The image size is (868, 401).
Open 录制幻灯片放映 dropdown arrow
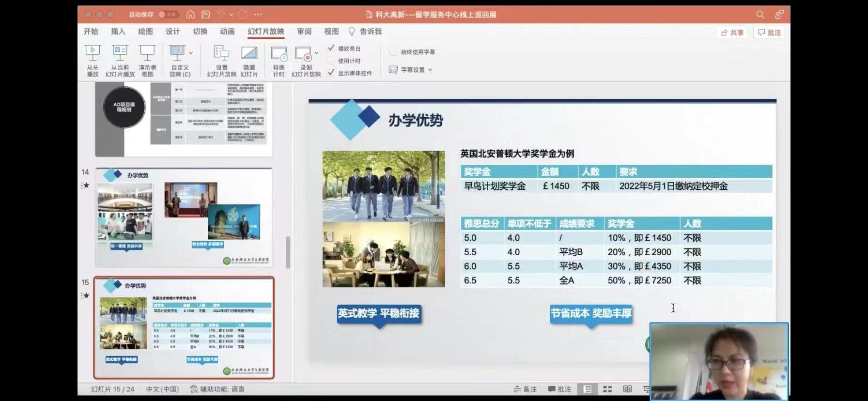pos(316,53)
